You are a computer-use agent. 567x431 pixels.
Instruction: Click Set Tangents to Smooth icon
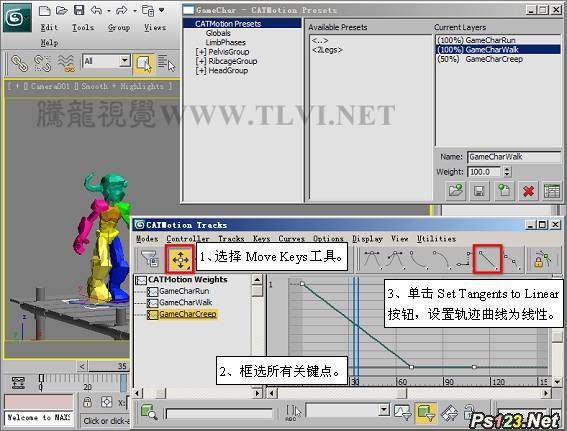point(512,261)
